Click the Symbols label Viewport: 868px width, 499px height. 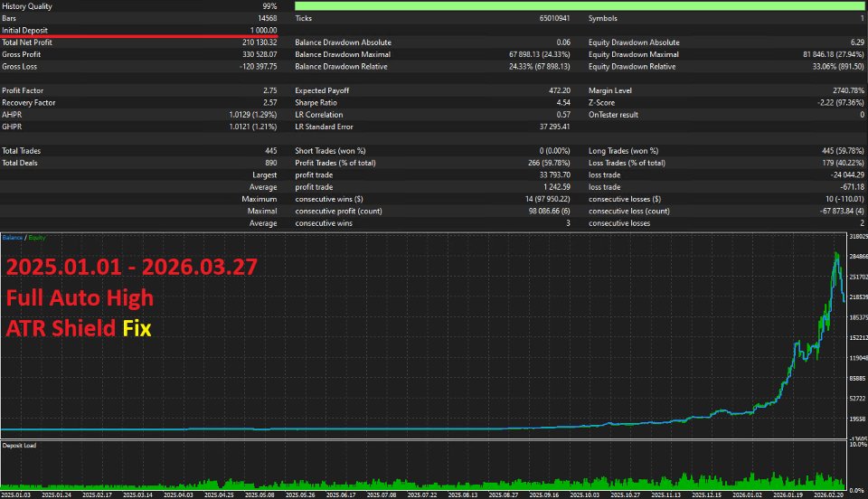602,18
